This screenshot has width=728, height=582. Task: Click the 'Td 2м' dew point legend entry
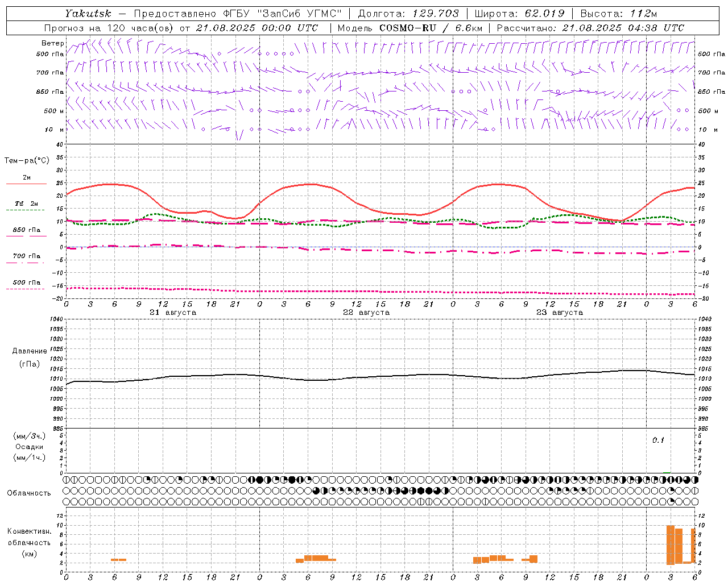[x=27, y=203]
